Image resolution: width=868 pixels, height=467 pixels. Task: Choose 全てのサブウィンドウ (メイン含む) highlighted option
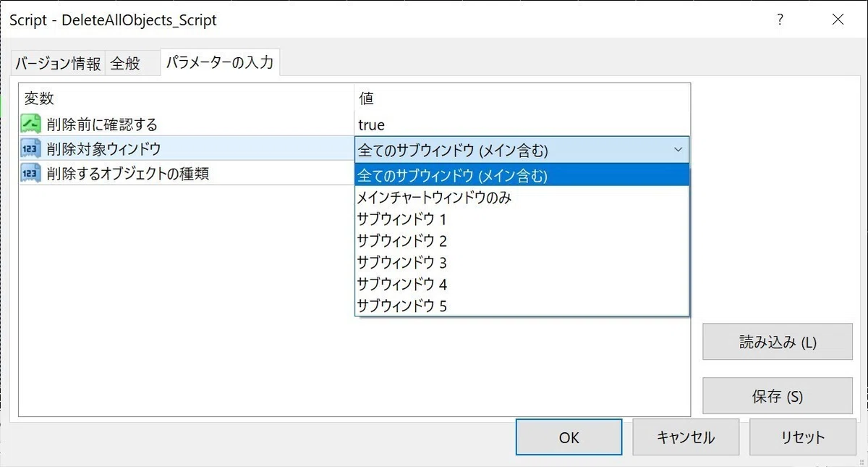522,175
